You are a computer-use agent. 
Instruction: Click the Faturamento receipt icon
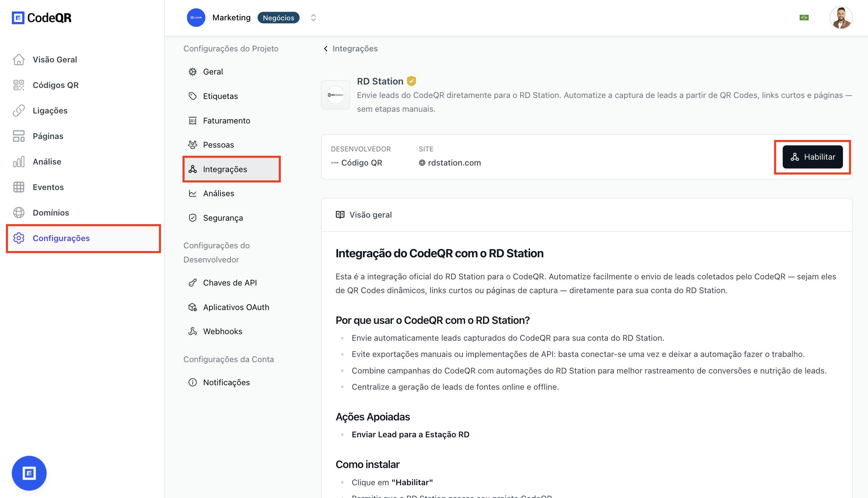click(x=193, y=121)
